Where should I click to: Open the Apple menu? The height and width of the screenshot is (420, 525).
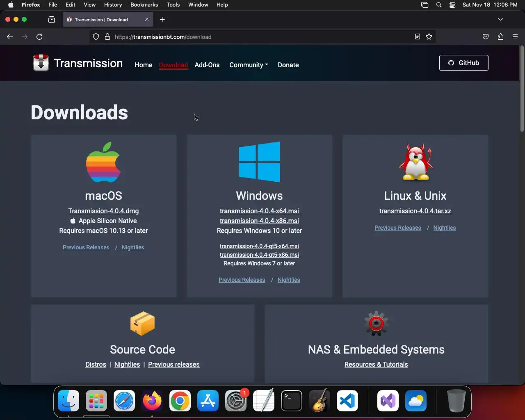tap(11, 5)
